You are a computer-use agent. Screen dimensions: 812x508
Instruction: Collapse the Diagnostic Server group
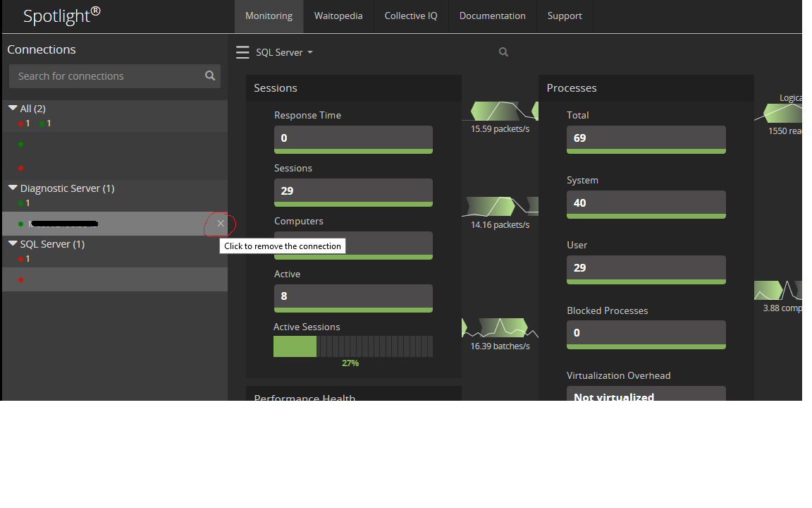click(x=13, y=188)
